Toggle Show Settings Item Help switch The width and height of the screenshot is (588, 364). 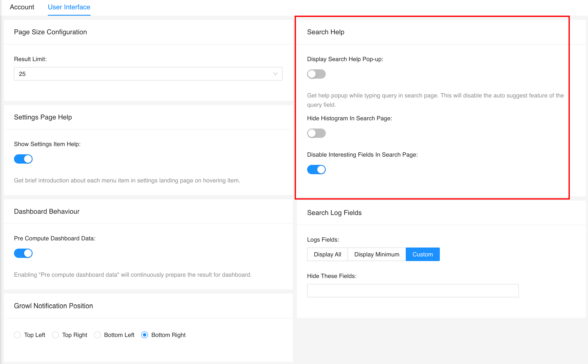tap(23, 159)
